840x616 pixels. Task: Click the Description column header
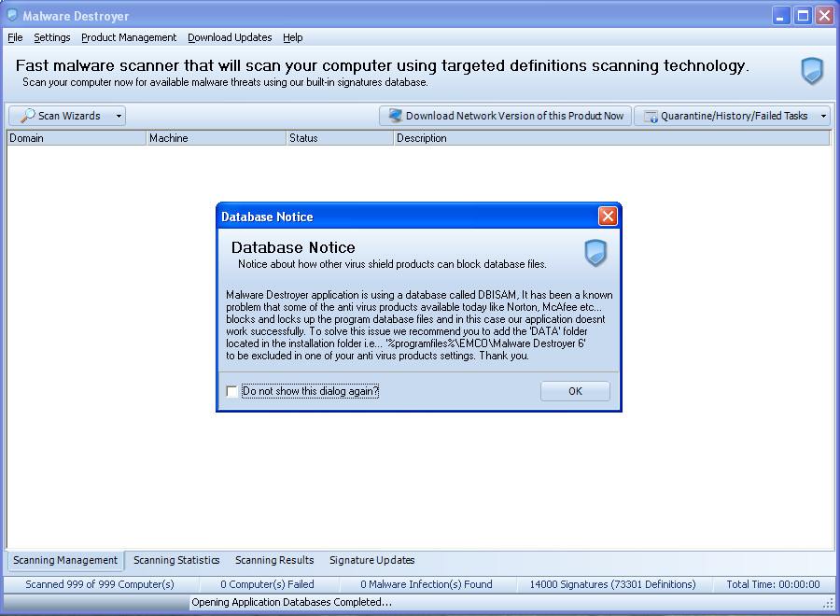(611, 138)
